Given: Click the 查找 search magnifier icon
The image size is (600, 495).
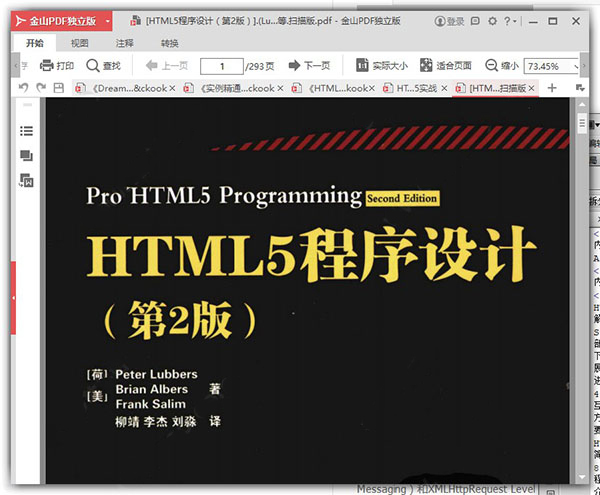Looking at the screenshot, I should pyautogui.click(x=93, y=66).
